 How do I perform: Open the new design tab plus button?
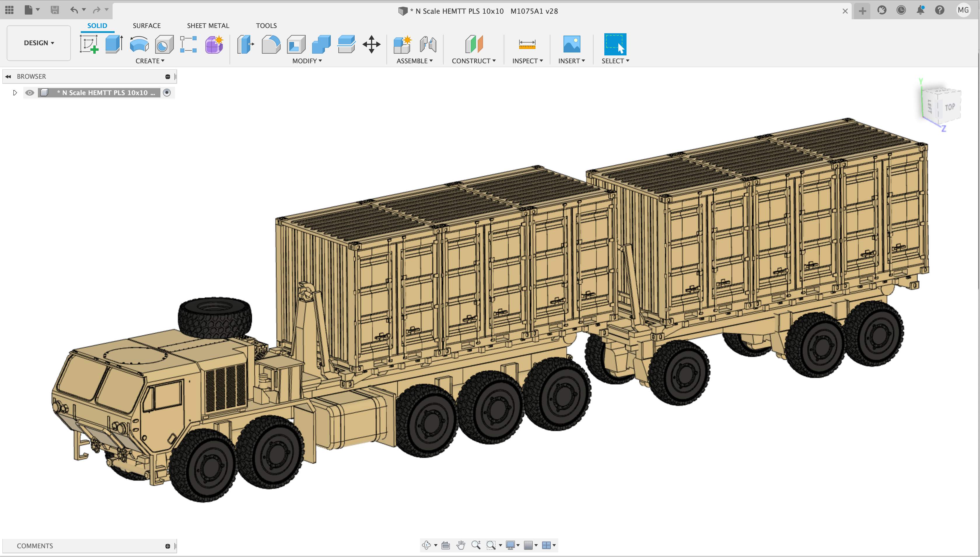click(x=862, y=11)
